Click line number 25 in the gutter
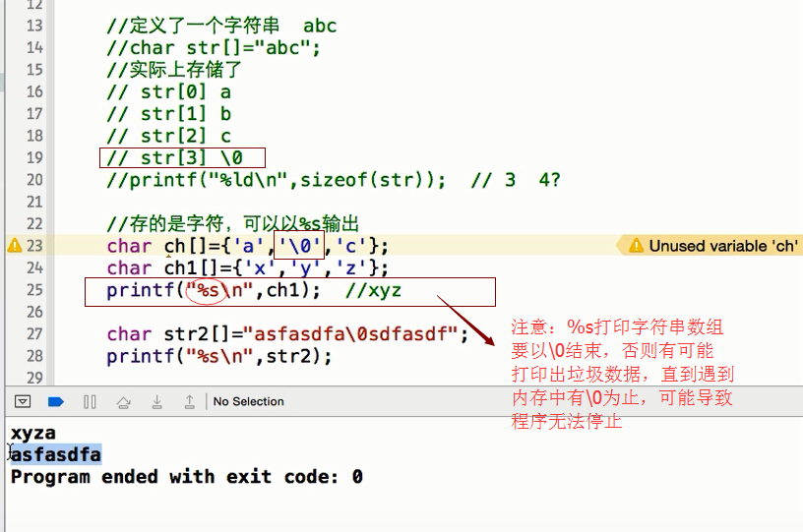This screenshot has width=803, height=532. point(34,290)
